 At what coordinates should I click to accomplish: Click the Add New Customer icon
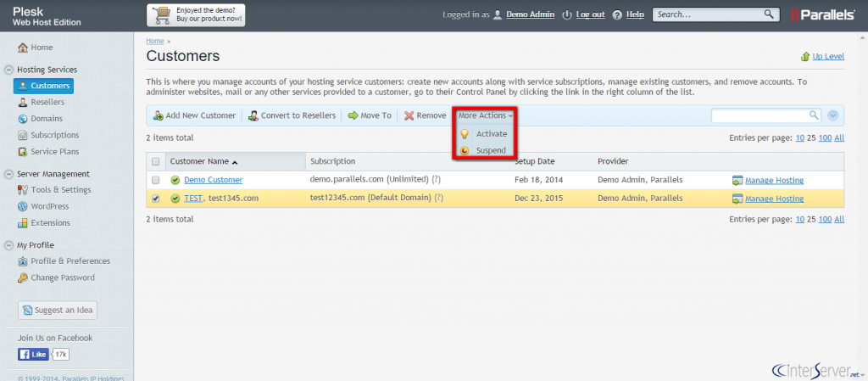(x=159, y=115)
